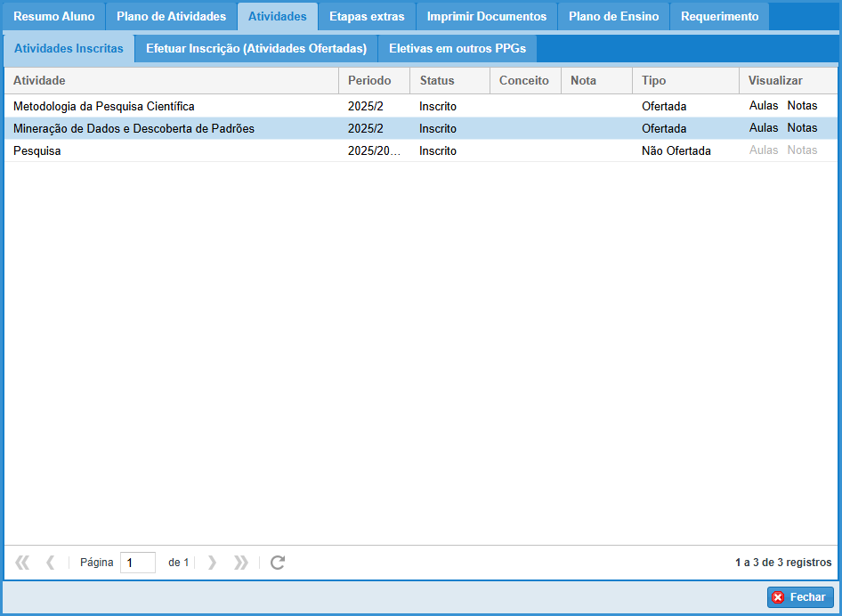This screenshot has width=842, height=616.
Task: Switch to Plano de Atividades tab
Action: (171, 17)
